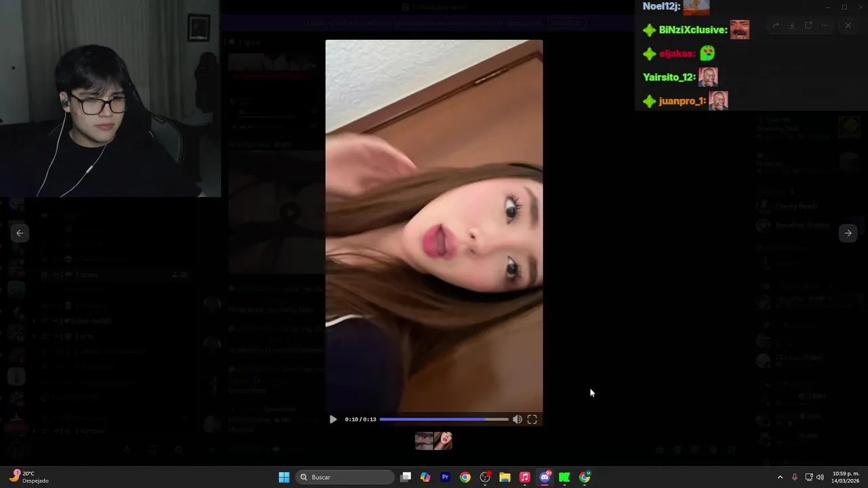Image resolution: width=868 pixels, height=488 pixels.
Task: Go to the previous media with left arrow
Action: [x=20, y=233]
